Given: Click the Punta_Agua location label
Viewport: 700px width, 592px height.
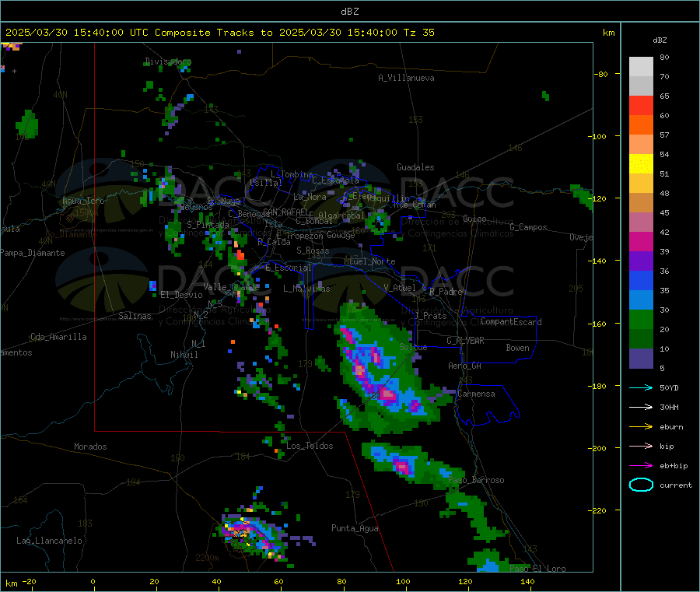Looking at the screenshot, I should (x=355, y=528).
